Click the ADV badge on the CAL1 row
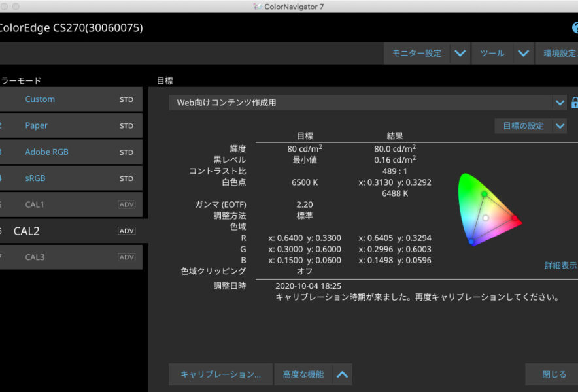This screenshot has height=392, width=578. coord(126,204)
